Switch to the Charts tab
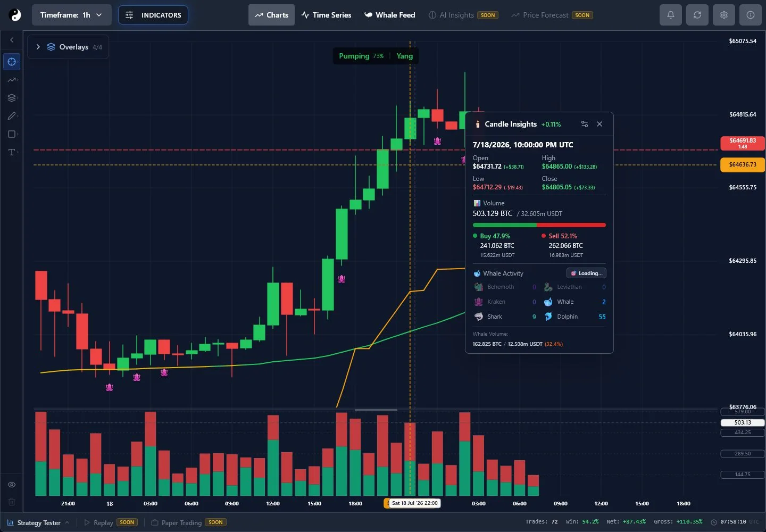 pos(271,15)
